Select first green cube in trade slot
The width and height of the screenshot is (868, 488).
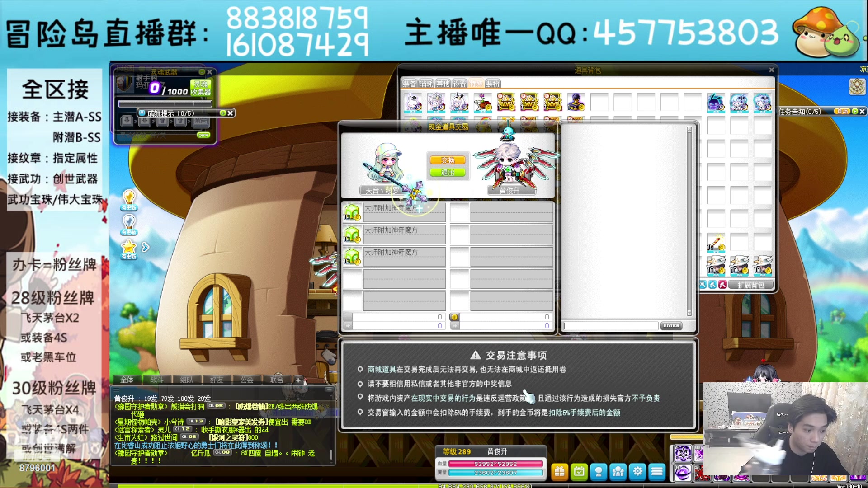[x=352, y=212]
